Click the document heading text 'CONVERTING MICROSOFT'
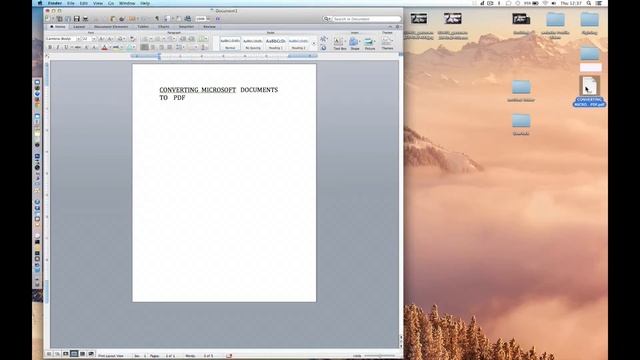The image size is (640, 360). [x=198, y=90]
